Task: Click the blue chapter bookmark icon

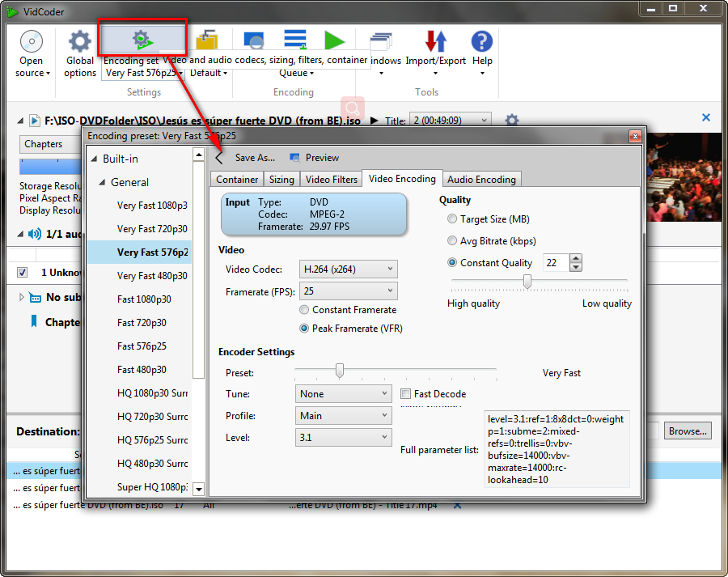Action: (34, 321)
